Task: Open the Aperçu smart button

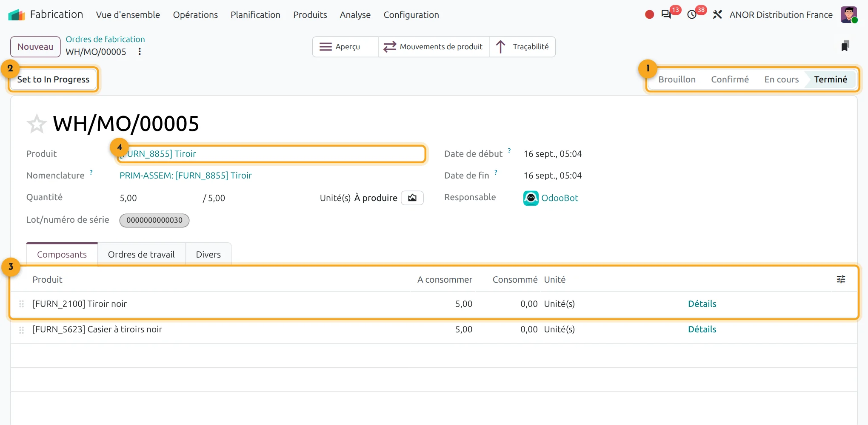Action: (x=345, y=47)
